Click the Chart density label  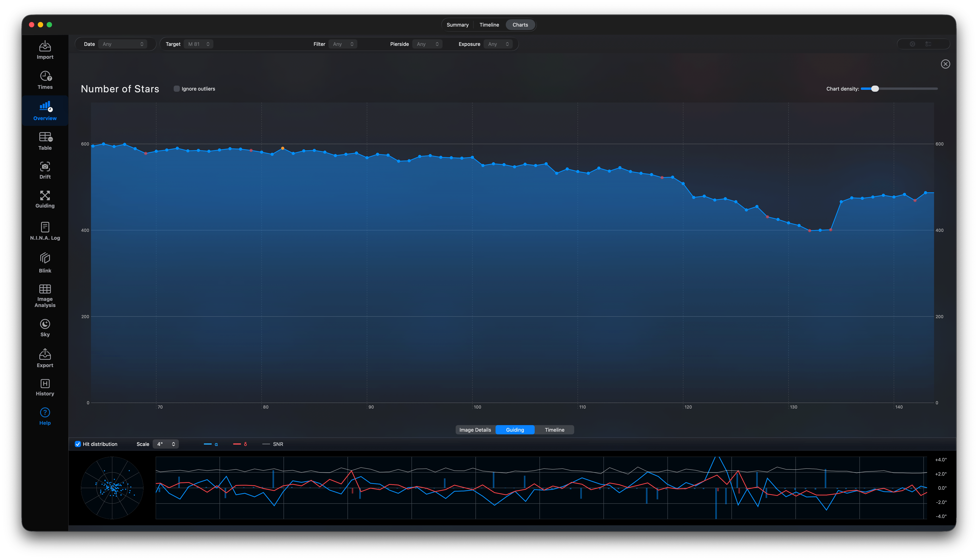(x=843, y=89)
